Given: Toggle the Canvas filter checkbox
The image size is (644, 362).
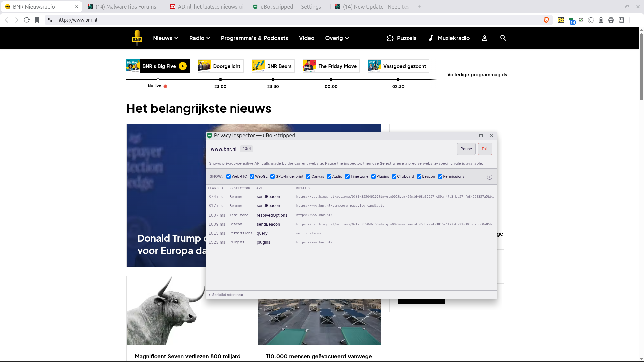Looking at the screenshot, I should (308, 177).
